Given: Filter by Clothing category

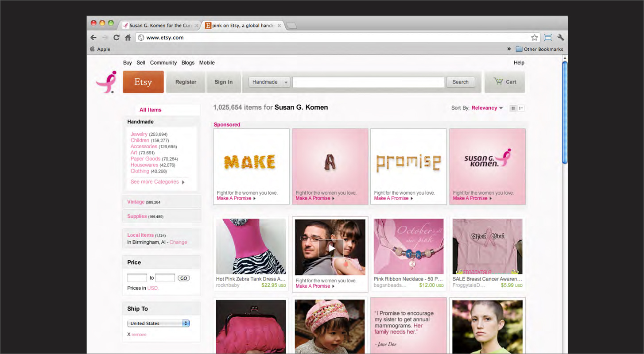Looking at the screenshot, I should [140, 171].
